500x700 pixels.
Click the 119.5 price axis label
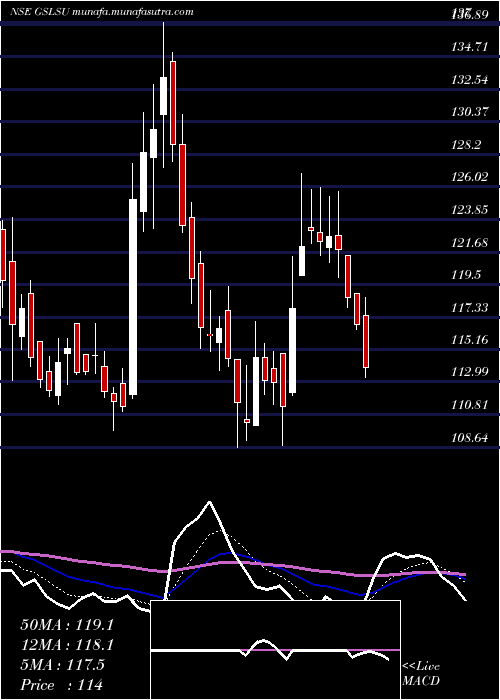467,275
